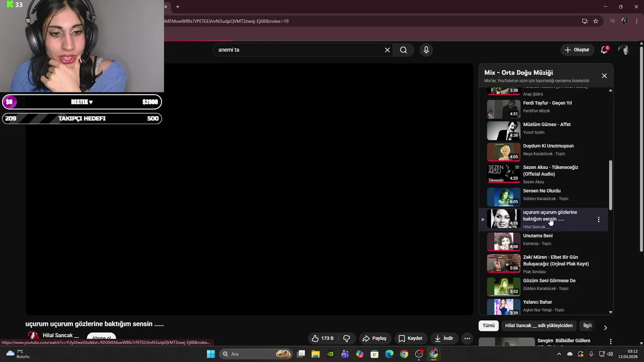Click the Windows taskbar search box
The height and width of the screenshot is (362, 644).
[257, 354]
